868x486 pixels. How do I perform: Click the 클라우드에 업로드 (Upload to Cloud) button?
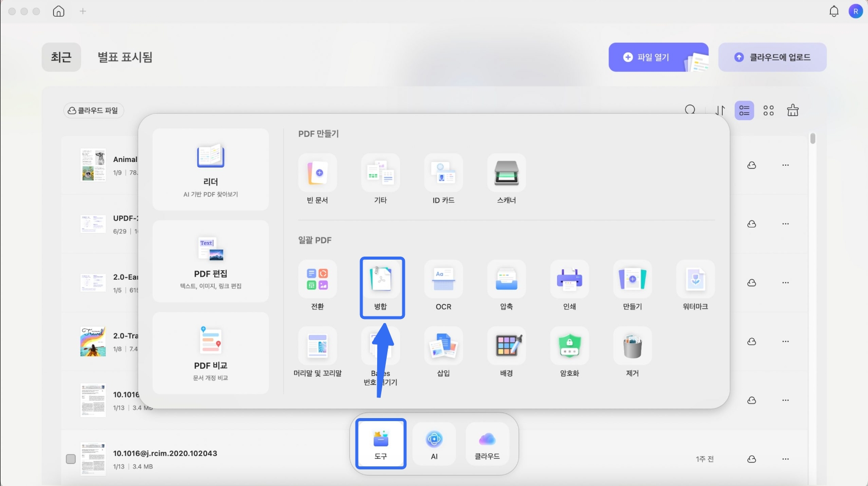click(x=772, y=57)
